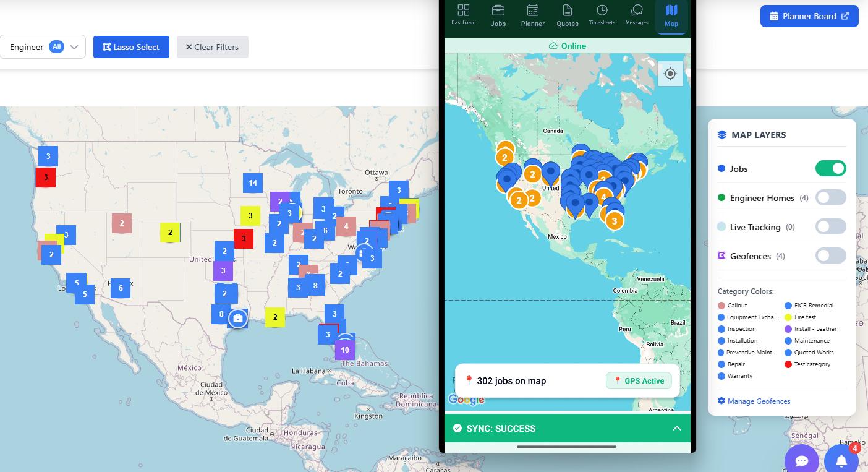This screenshot has width=868, height=472.
Task: Click the Geofences purple lasso icon
Action: [x=721, y=255]
